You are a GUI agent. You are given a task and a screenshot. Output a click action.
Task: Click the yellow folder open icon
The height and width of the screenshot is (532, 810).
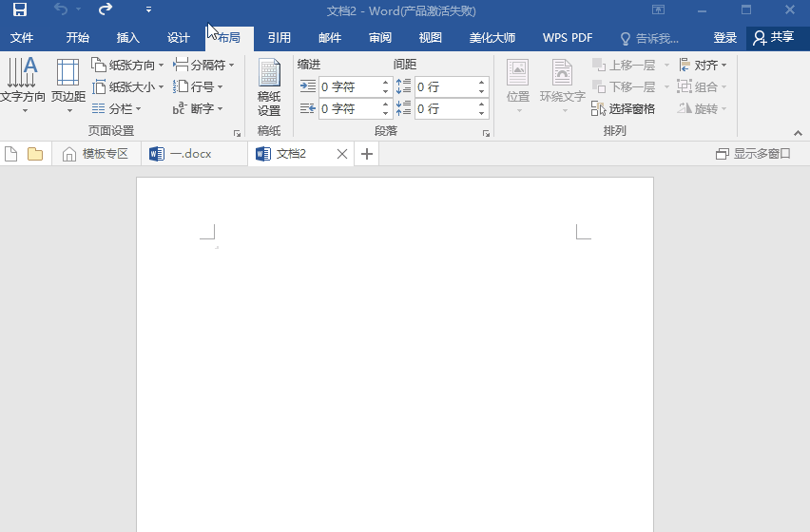(35, 154)
